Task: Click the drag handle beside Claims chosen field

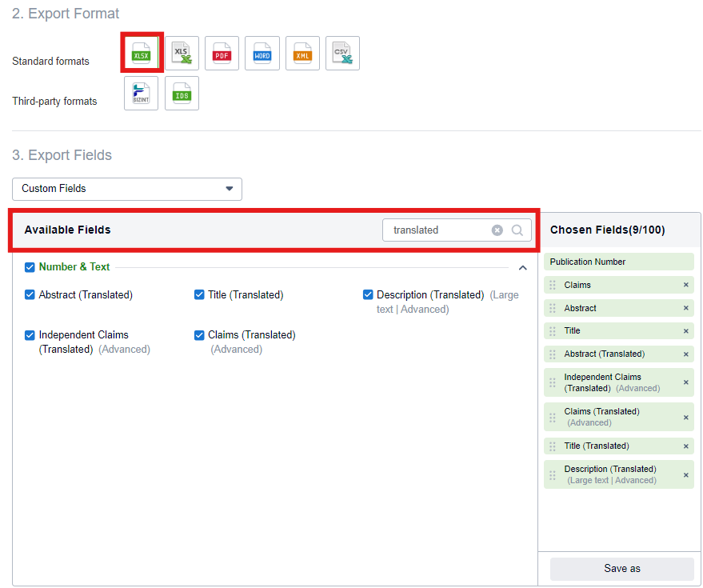Action: click(553, 285)
